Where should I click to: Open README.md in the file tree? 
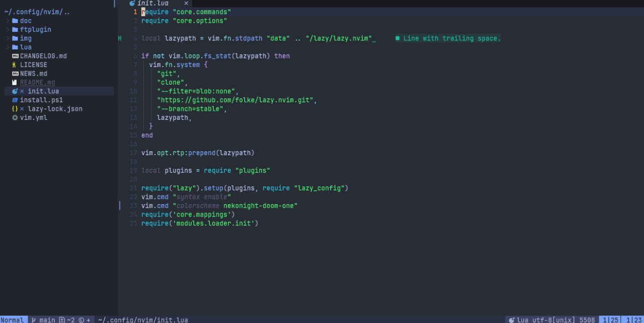[38, 83]
